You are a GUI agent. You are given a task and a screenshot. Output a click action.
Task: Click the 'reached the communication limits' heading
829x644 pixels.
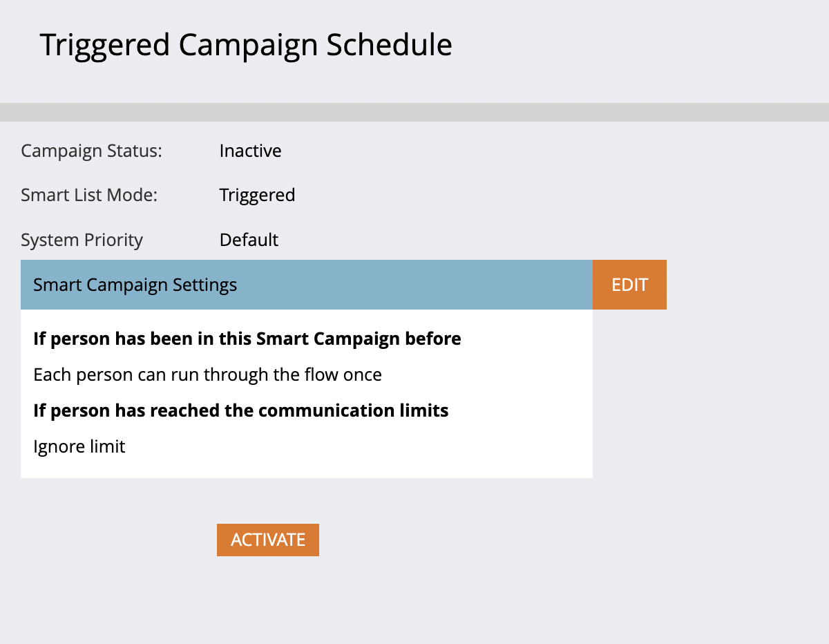tap(240, 410)
